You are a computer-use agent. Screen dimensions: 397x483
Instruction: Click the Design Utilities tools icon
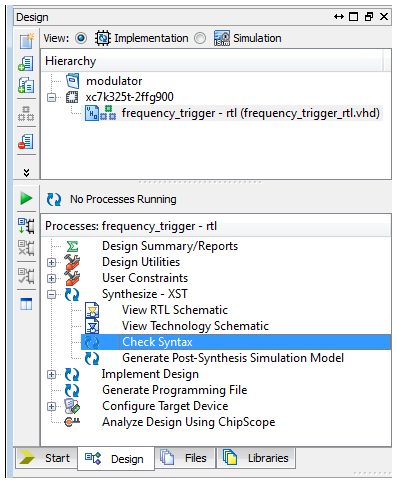coord(72,262)
